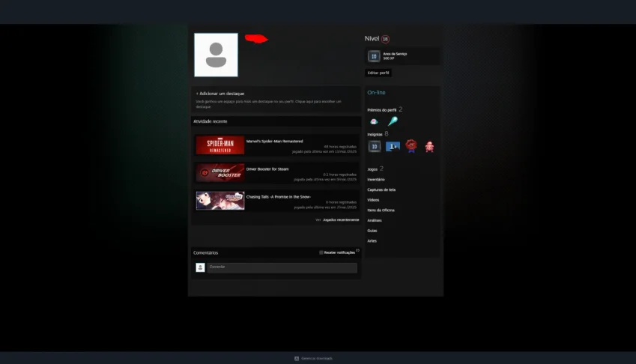The width and height of the screenshot is (636, 364).
Task: Click the On-line status text
Action: [x=376, y=92]
